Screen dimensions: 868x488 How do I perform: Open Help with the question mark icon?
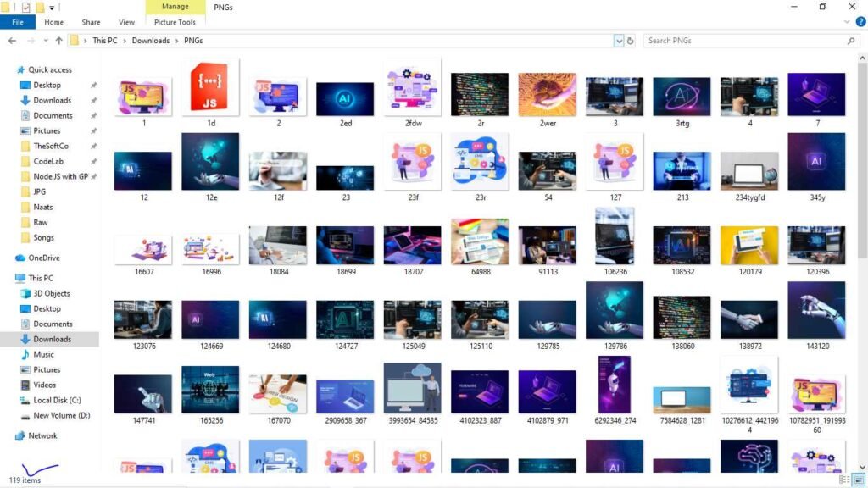pyautogui.click(x=862, y=21)
